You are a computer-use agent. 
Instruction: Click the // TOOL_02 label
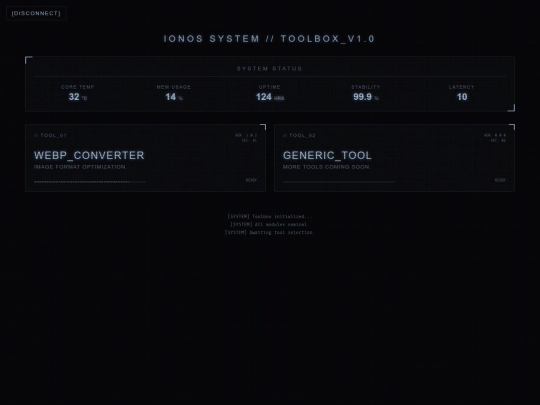pyautogui.click(x=299, y=135)
